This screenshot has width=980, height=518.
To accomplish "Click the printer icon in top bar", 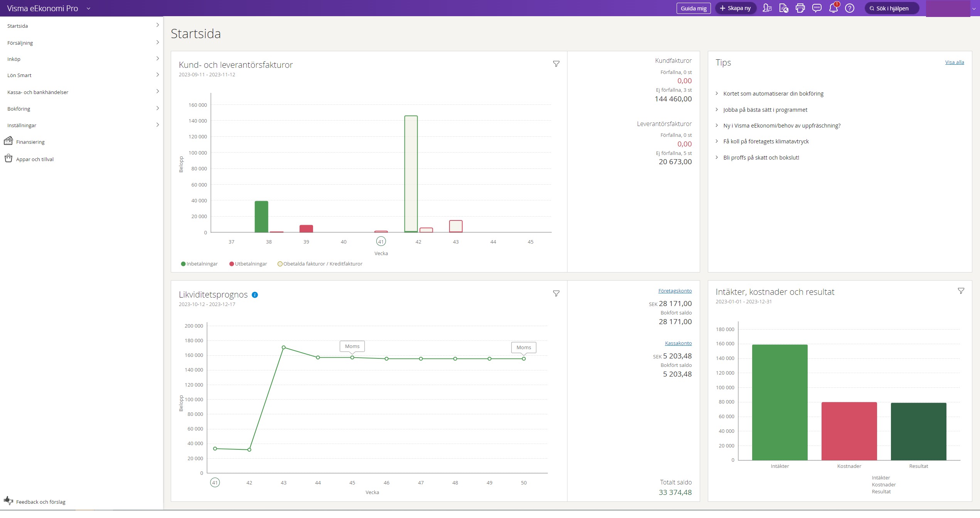I will [800, 8].
